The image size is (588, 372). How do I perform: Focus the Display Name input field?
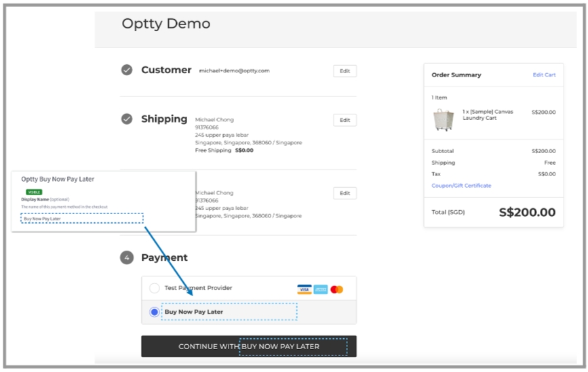(82, 218)
